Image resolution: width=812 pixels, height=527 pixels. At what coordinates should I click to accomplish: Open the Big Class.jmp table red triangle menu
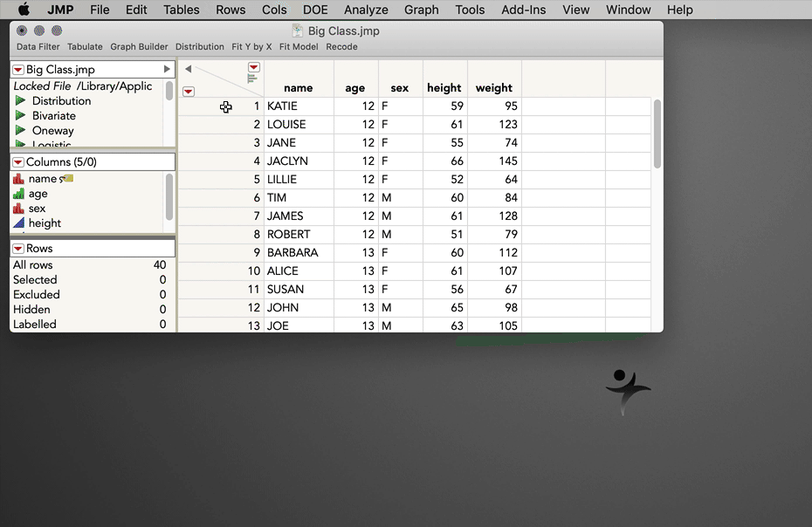18,70
